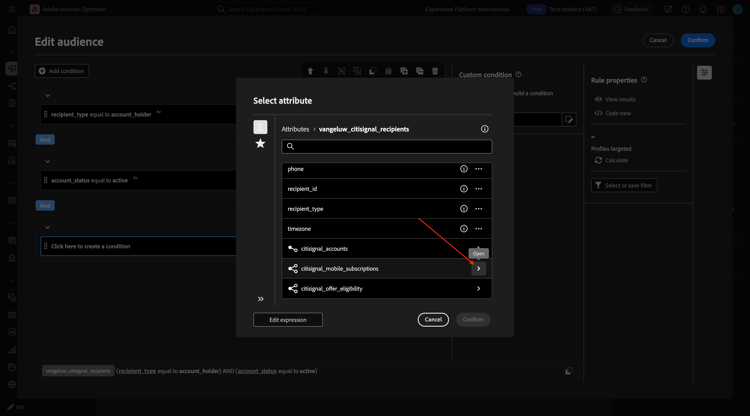
Task: Select the recipient_type equal to account_holder condition
Action: pyautogui.click(x=139, y=114)
